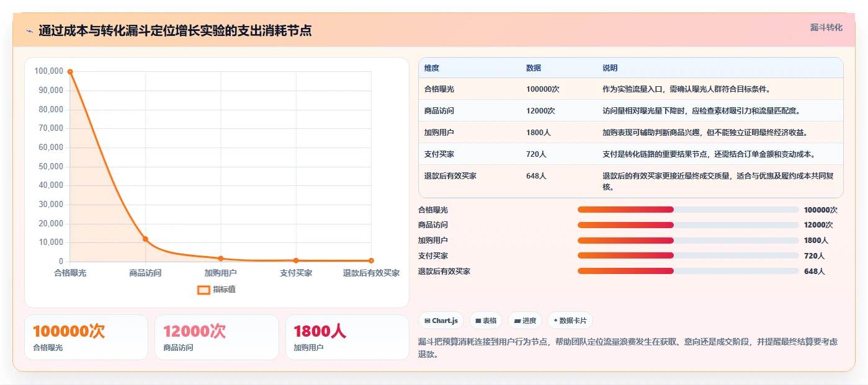Click the 720人 value beside progress bar
The image size is (868, 385).
[814, 255]
